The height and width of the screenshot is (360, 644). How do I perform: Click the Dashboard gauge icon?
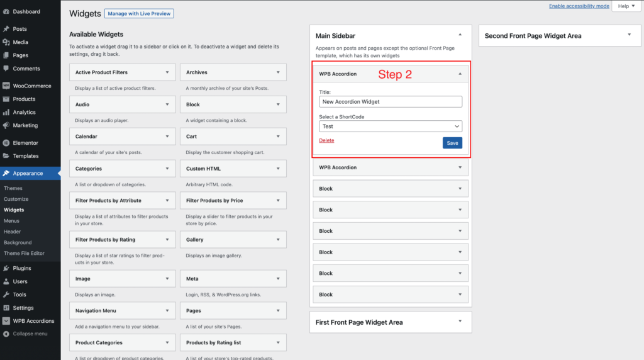pyautogui.click(x=6, y=11)
